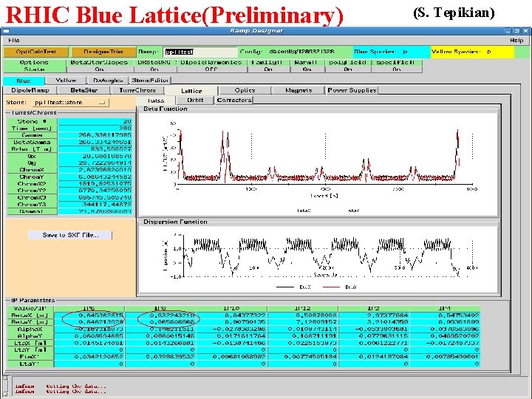Click the IP4 column header
The height and width of the screenshot is (399, 532).
(444, 308)
